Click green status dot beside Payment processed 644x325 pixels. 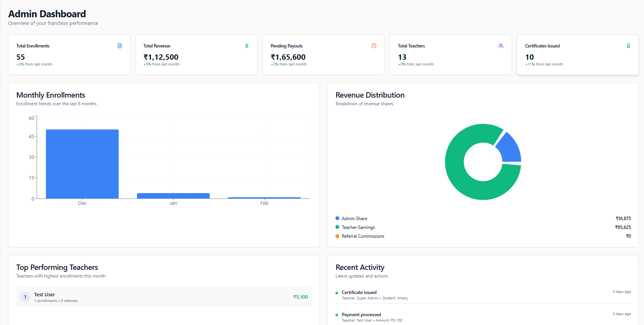click(x=337, y=315)
